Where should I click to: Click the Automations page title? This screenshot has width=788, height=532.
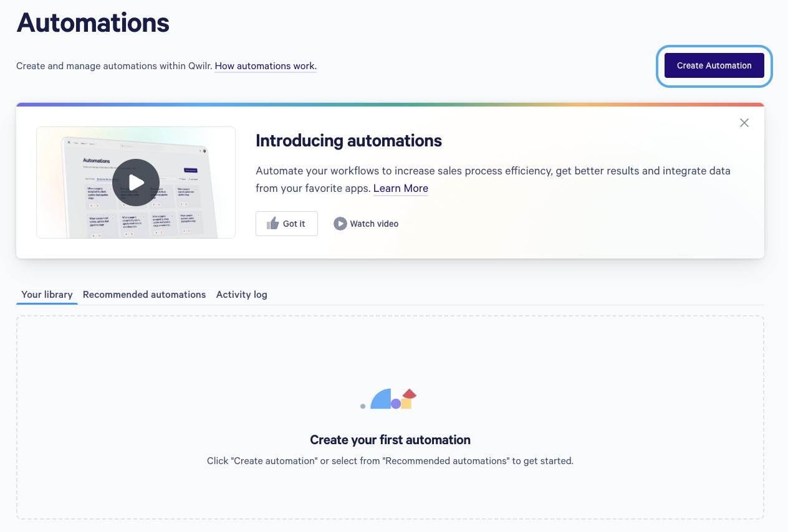pos(93,23)
